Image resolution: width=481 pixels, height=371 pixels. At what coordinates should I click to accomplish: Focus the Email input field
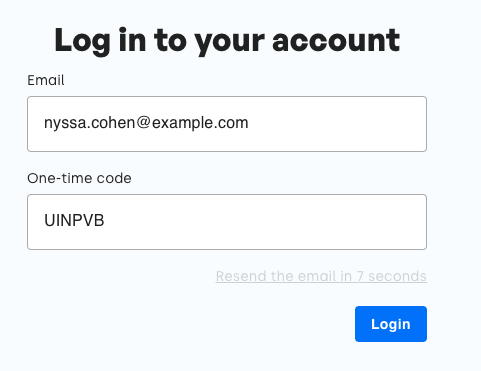coord(227,124)
